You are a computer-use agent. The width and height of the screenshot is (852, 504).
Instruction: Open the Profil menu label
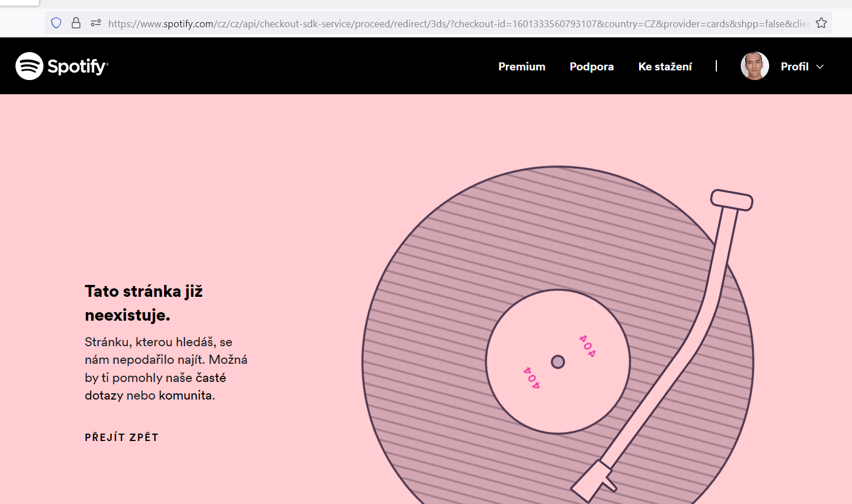[795, 66]
